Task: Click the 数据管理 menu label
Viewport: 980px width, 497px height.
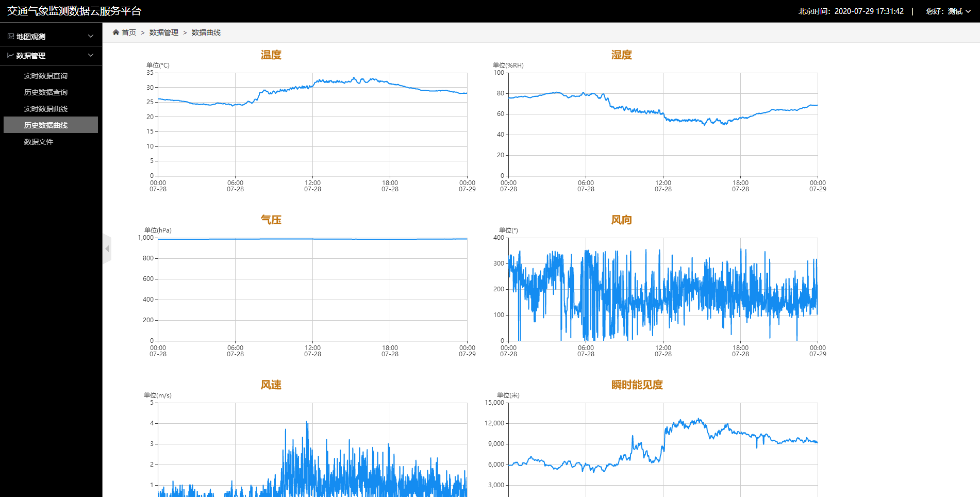Action: click(x=31, y=56)
